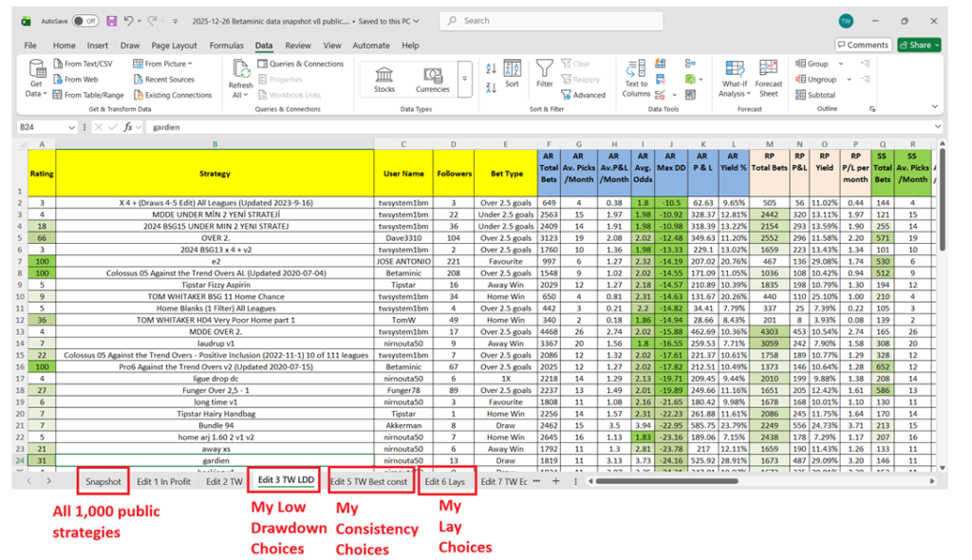
Task: Open the Forecast Sheet tool
Action: pyautogui.click(x=769, y=68)
